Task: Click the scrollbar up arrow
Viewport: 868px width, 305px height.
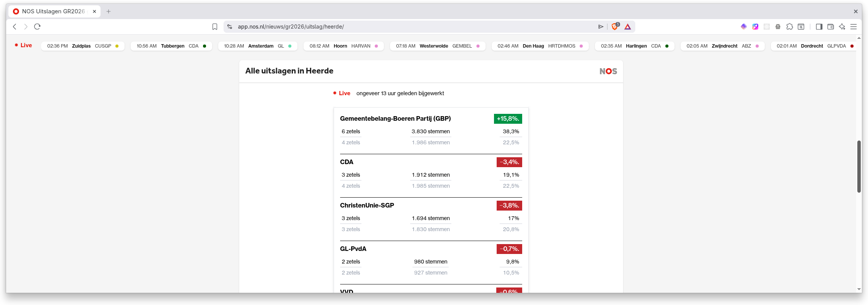Action: coord(859,38)
